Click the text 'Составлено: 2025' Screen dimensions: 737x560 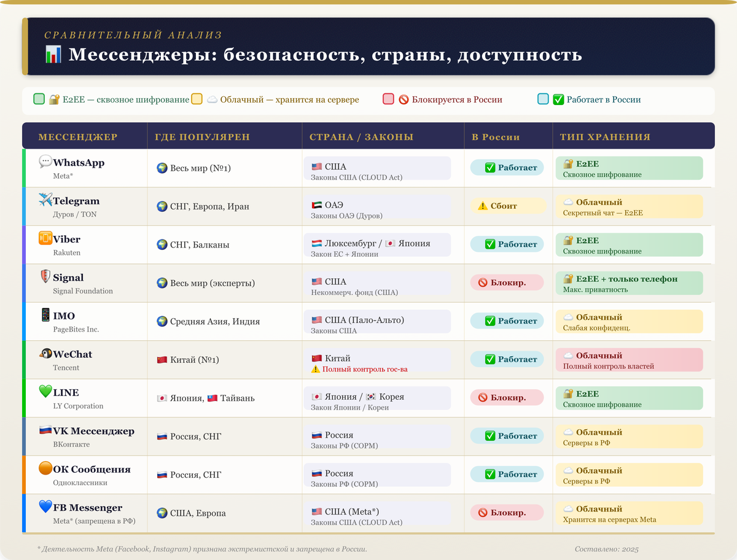click(607, 548)
